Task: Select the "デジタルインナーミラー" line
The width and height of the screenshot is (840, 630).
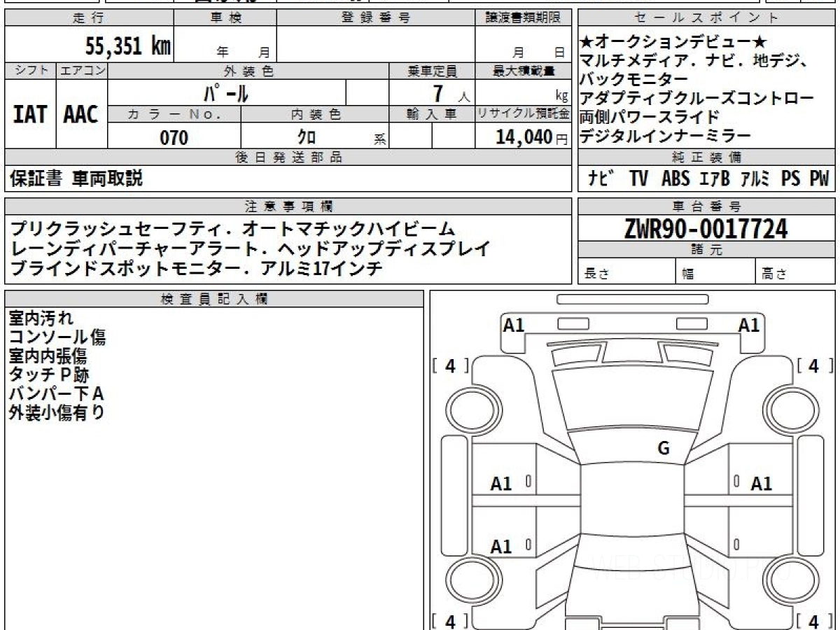Action: click(666, 135)
